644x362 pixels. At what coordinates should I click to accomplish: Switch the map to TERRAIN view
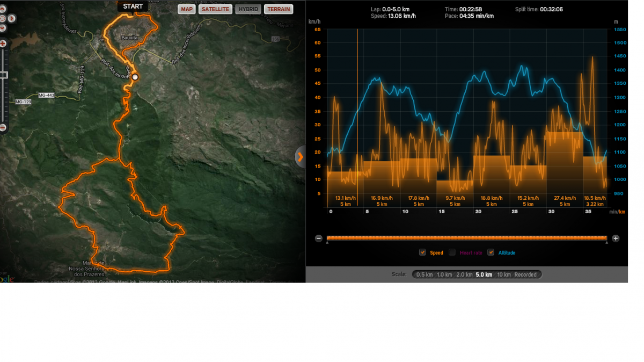pyautogui.click(x=279, y=9)
